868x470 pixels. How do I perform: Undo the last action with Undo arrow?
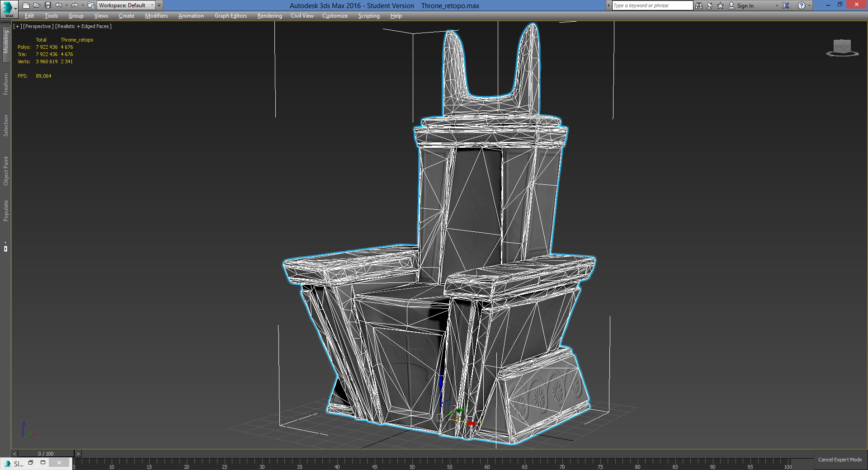point(59,5)
